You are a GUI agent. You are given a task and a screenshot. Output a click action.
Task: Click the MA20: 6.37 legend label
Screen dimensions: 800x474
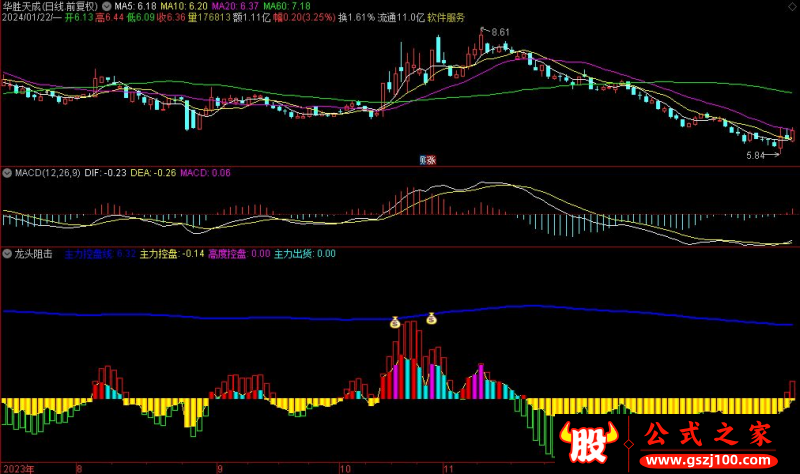tap(238, 6)
